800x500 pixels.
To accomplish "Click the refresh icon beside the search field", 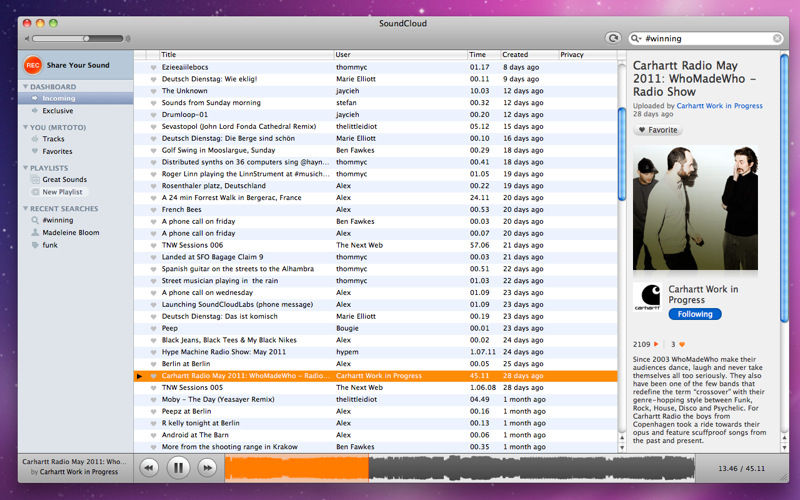I will [x=613, y=38].
